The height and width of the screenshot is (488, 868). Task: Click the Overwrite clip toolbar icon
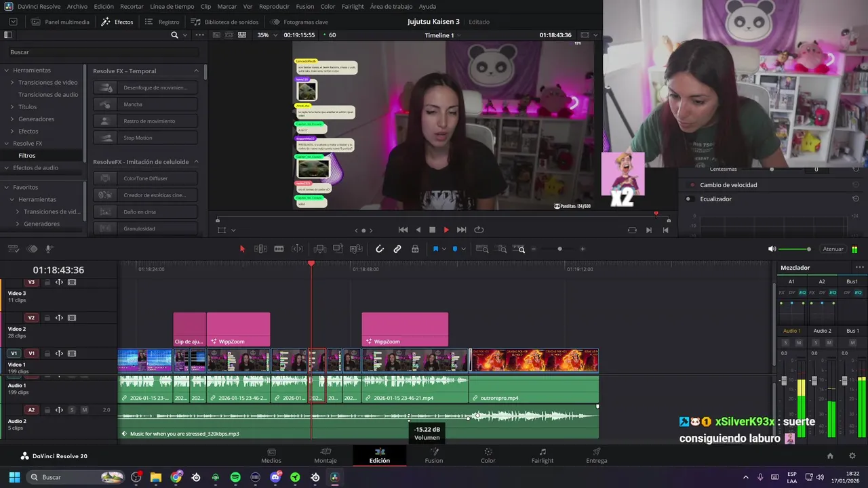(x=338, y=249)
